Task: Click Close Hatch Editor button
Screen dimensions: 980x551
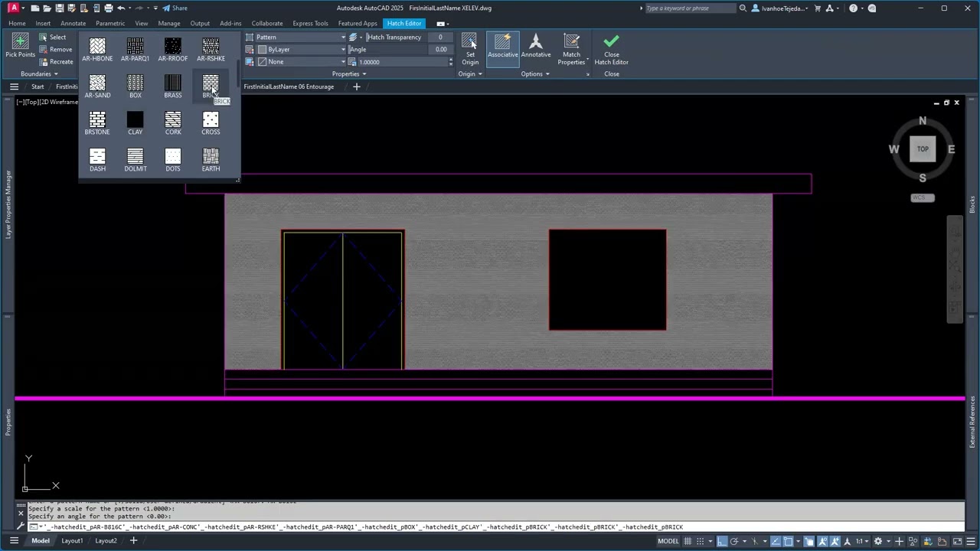Action: [x=611, y=50]
